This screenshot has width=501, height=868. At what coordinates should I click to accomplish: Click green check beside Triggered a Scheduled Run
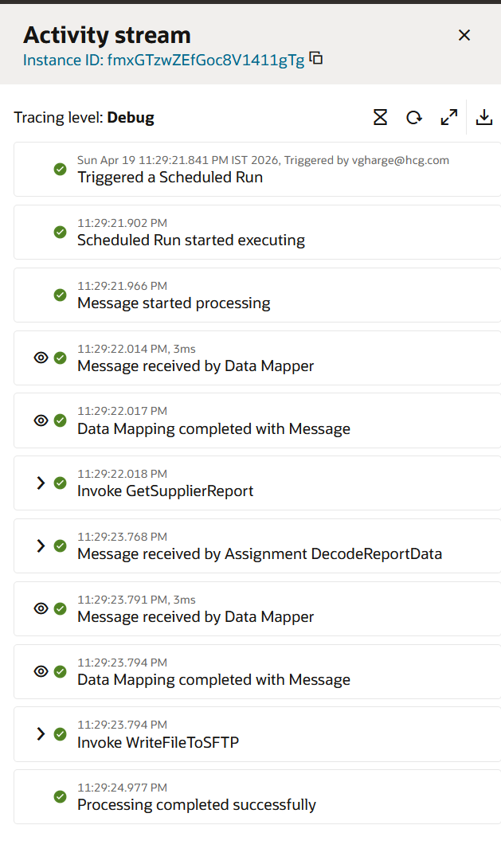[x=61, y=170]
